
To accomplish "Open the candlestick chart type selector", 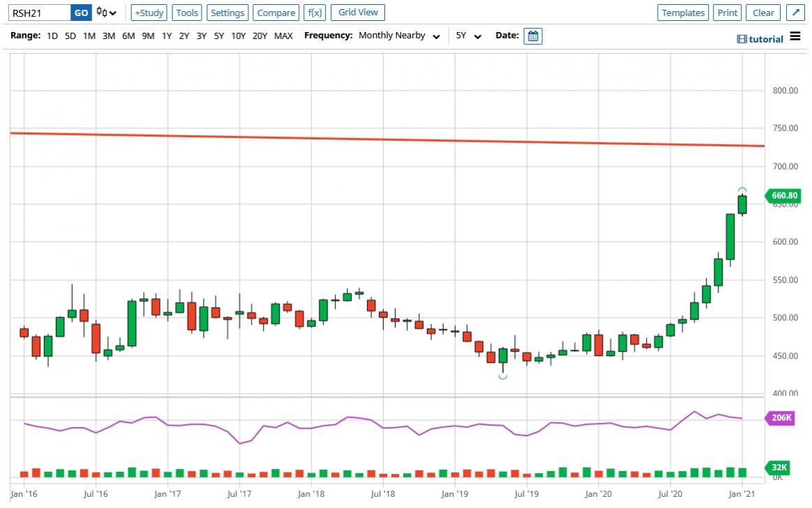I will (x=107, y=13).
